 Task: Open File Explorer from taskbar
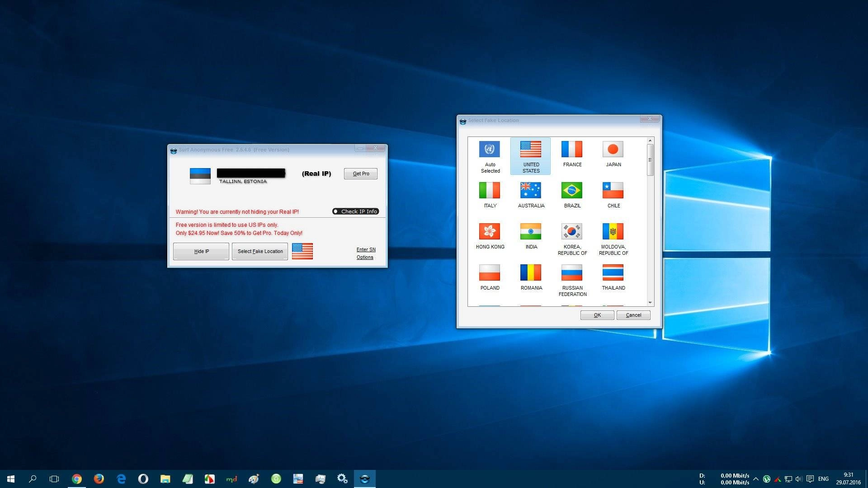click(x=165, y=479)
